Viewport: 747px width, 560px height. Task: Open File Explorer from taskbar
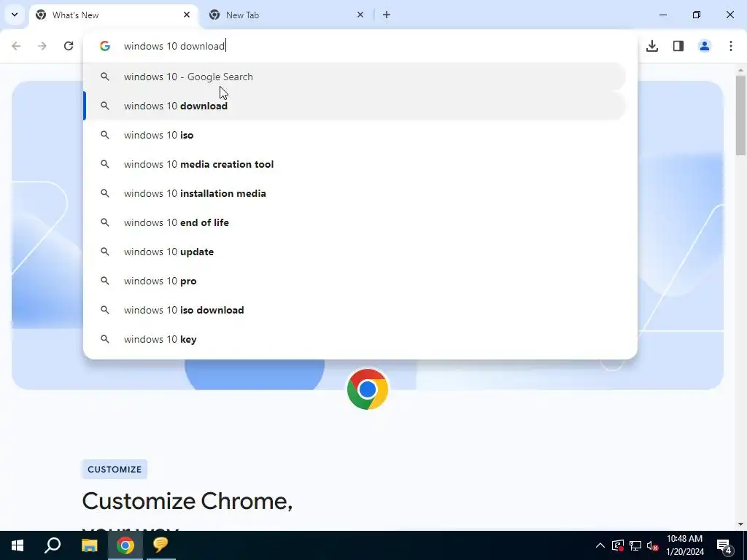[x=89, y=545]
